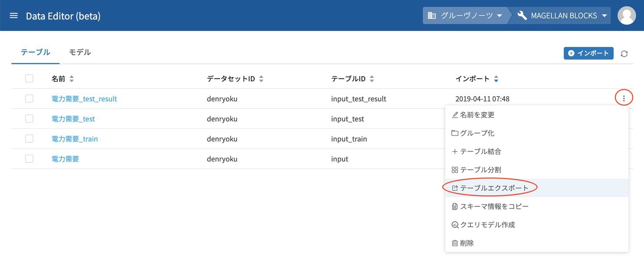Check the box for 電力需要_train row
The height and width of the screenshot is (263, 644).
(30, 139)
